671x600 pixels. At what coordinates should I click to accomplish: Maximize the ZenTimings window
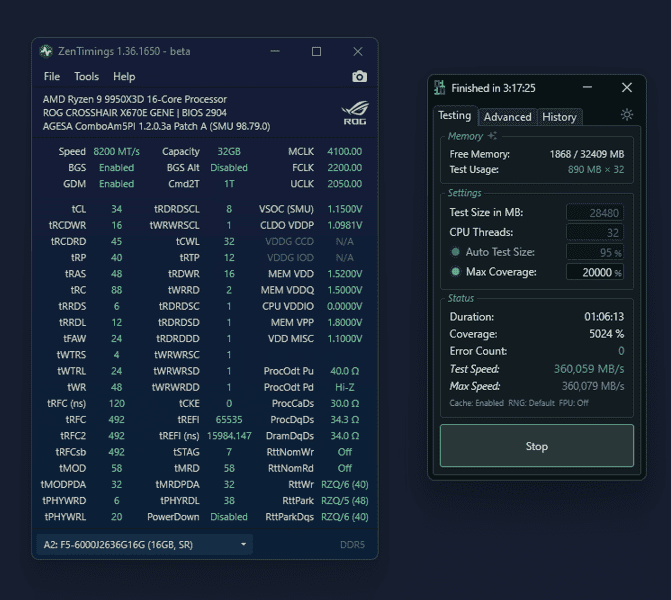click(316, 51)
